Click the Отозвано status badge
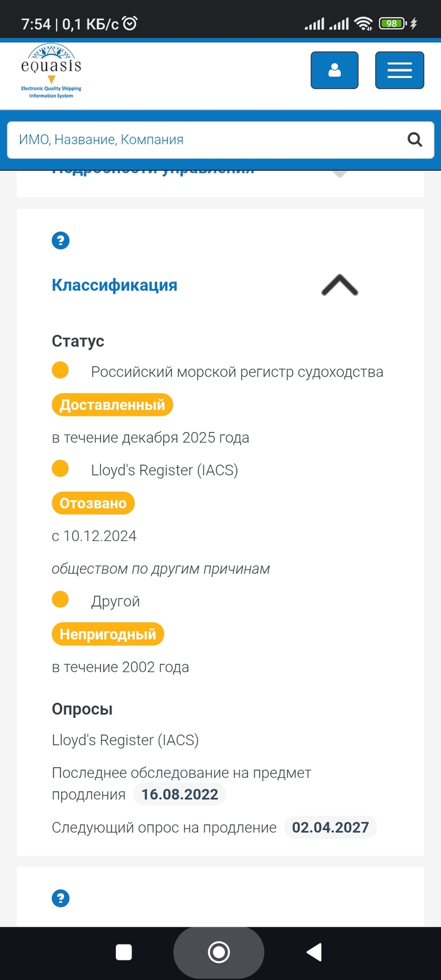Screen dimensions: 441x980 click(93, 503)
